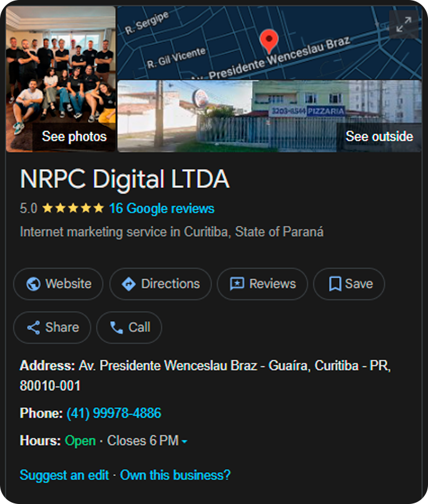Image resolution: width=428 pixels, height=504 pixels.
Task: Open the team photo labeled See photos
Action: tap(61, 79)
